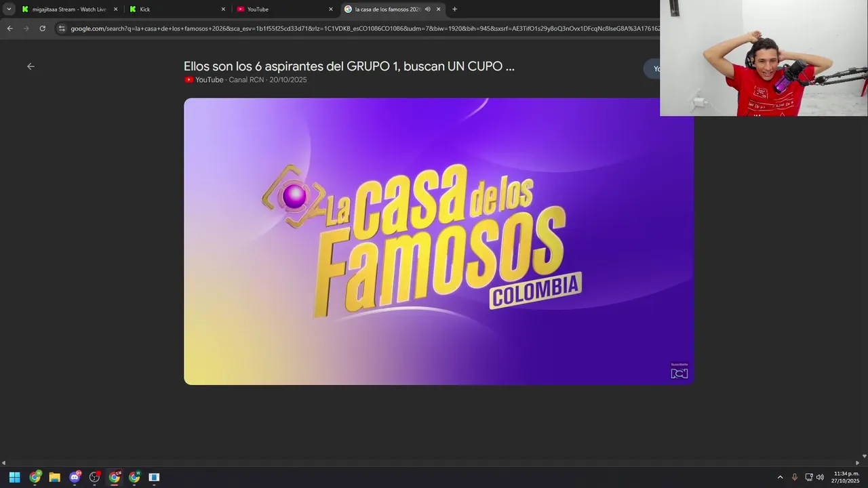Open Discord from the taskbar
This screenshot has height=488, width=868.
coord(75,477)
